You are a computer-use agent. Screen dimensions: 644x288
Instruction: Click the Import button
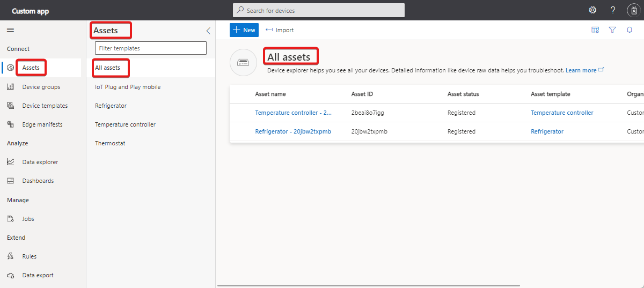coord(280,30)
